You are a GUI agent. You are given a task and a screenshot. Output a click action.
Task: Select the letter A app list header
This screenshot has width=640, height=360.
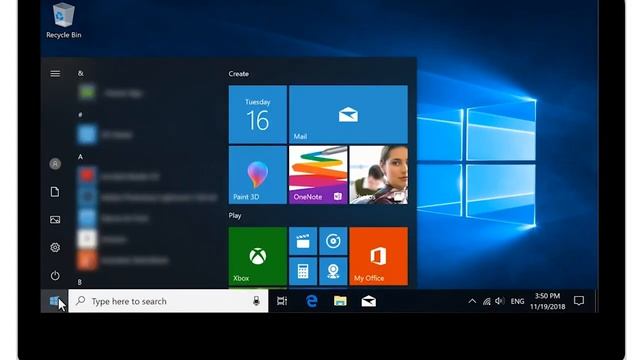pyautogui.click(x=80, y=157)
